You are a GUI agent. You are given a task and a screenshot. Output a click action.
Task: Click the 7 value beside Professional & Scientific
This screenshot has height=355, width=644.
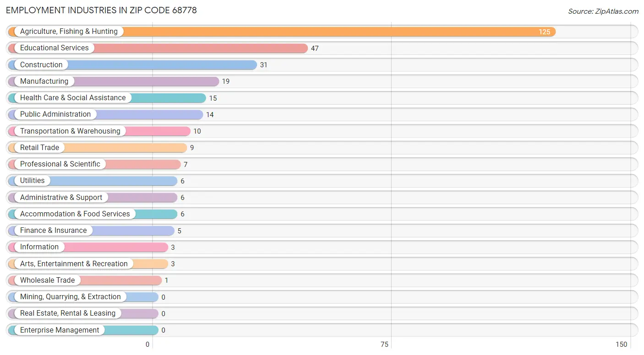click(186, 165)
